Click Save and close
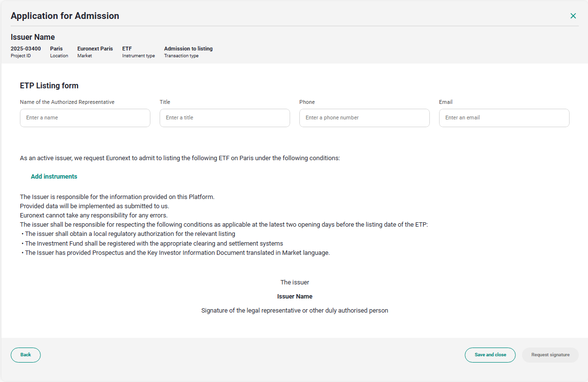Viewport: 588px width, 382px height. [490, 355]
